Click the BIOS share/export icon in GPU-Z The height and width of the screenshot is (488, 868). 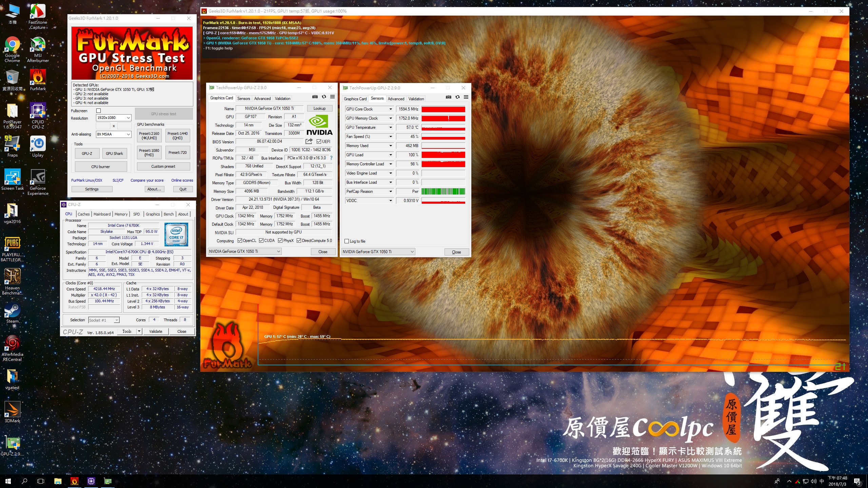coord(309,141)
